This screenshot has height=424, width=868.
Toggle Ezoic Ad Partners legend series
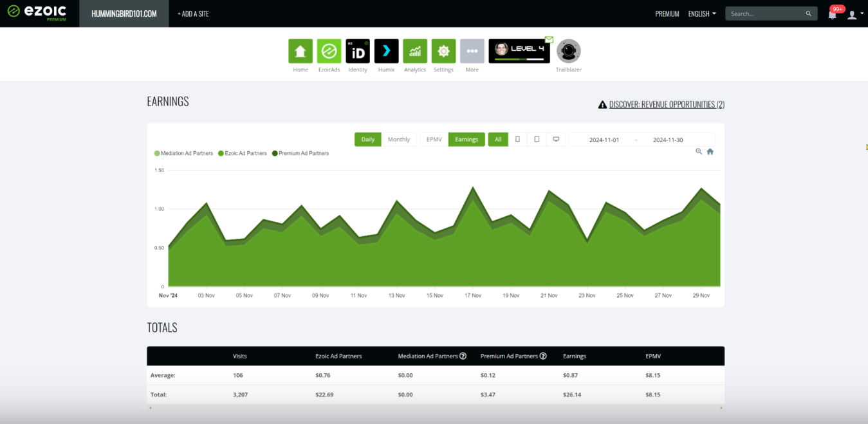click(x=242, y=153)
